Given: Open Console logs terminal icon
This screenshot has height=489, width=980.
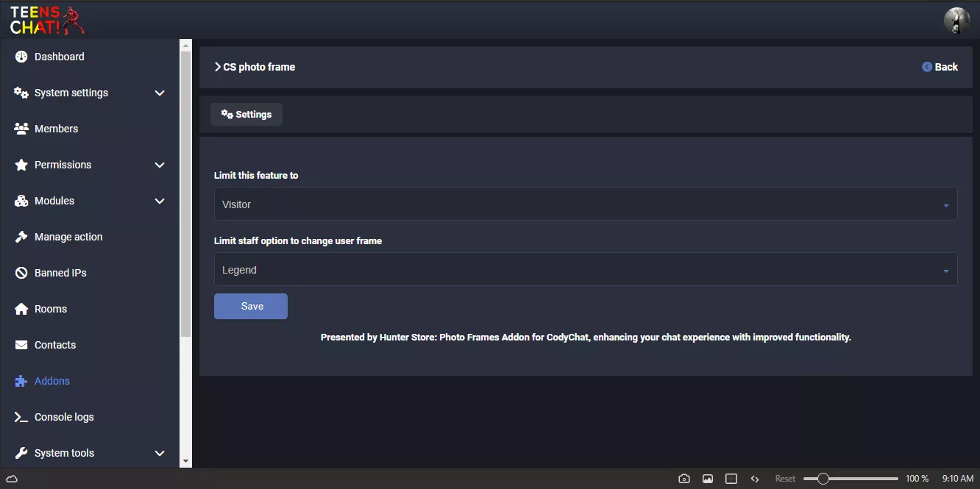Looking at the screenshot, I should coord(21,417).
